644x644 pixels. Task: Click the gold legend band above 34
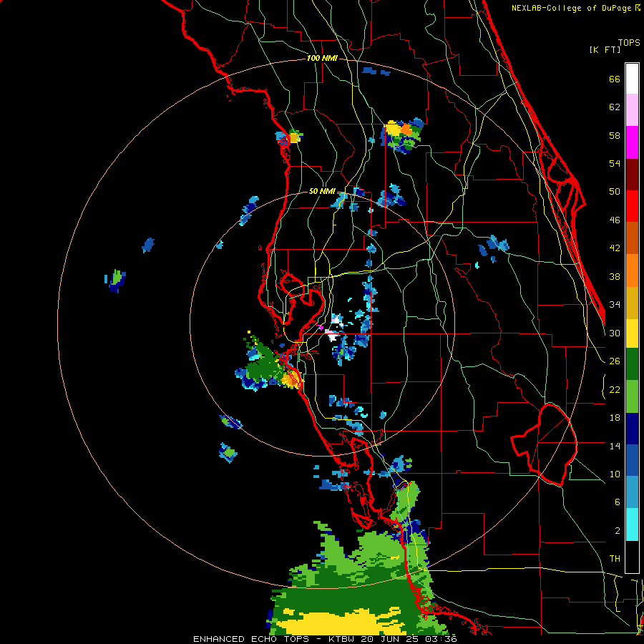tap(632, 302)
